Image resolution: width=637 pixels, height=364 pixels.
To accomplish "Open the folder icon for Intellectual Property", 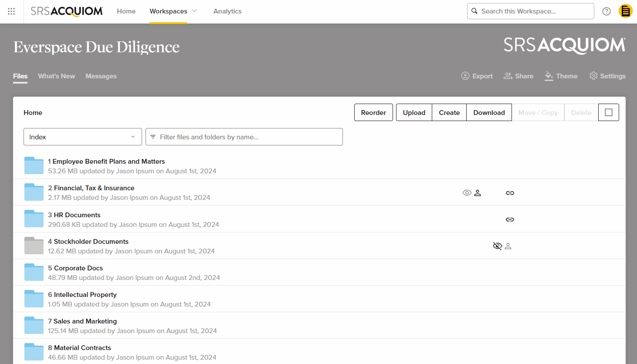I will coord(34,299).
